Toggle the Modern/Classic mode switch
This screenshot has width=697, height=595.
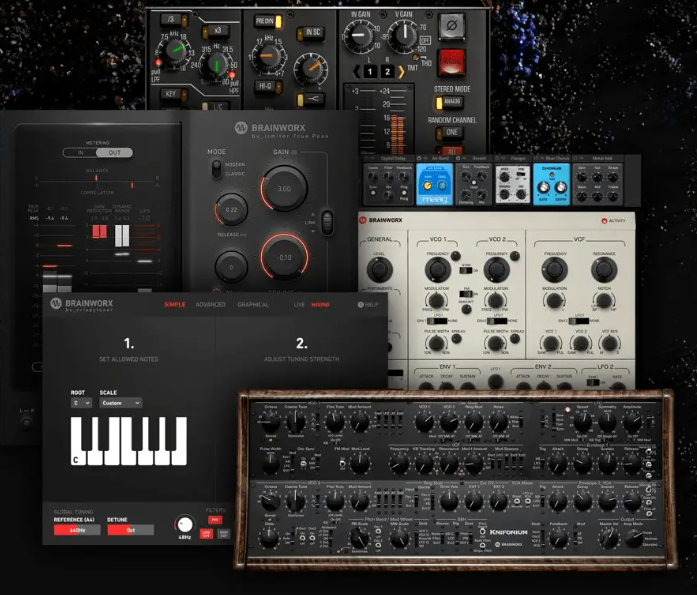[216, 169]
